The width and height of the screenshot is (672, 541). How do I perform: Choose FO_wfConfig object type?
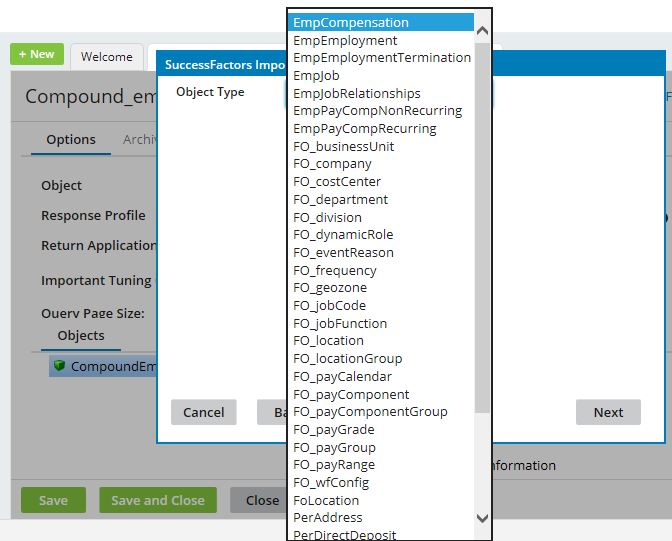point(381,483)
